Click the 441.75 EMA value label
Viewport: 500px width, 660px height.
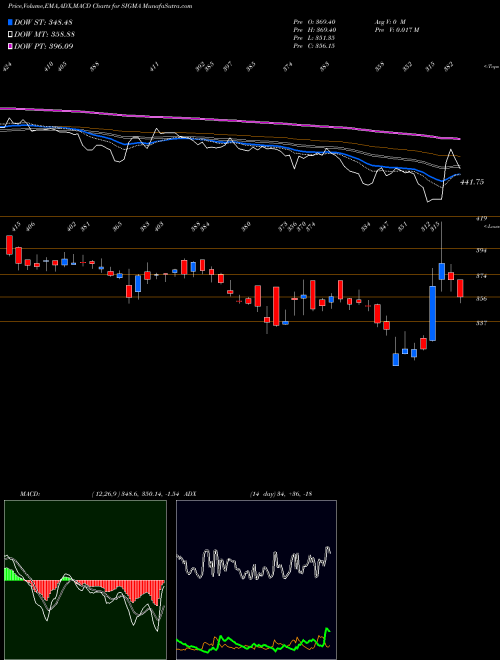[472, 182]
